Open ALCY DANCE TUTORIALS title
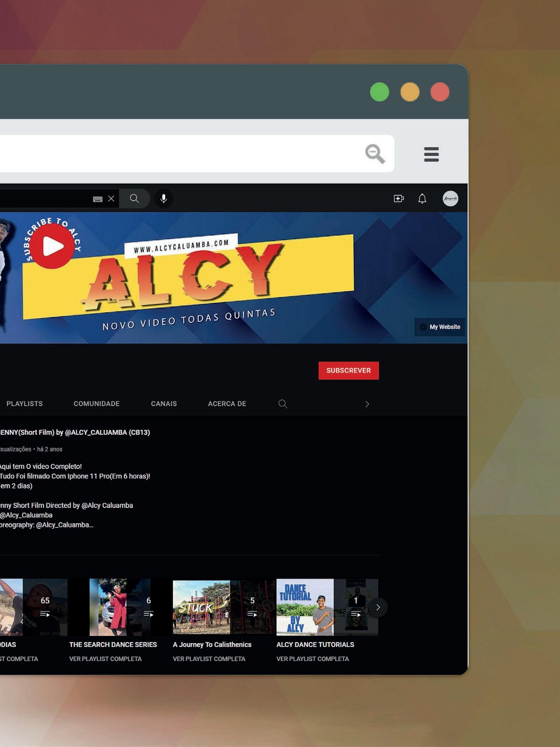Screen dimensions: 560x747 [315, 644]
